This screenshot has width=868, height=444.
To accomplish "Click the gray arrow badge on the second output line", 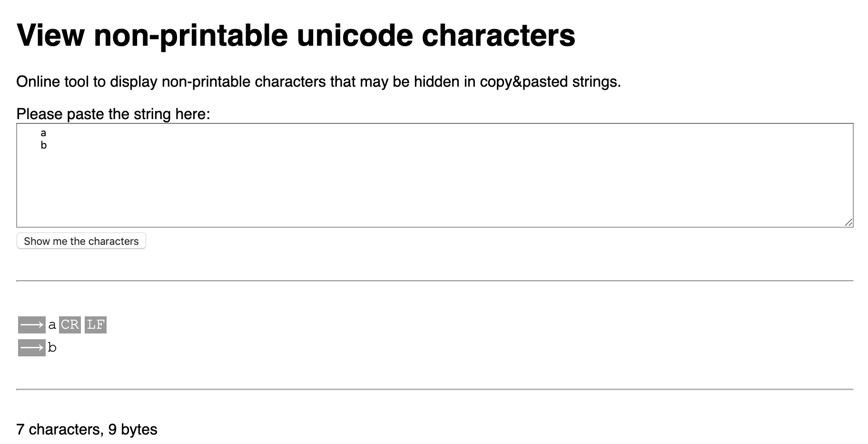I will (x=31, y=347).
